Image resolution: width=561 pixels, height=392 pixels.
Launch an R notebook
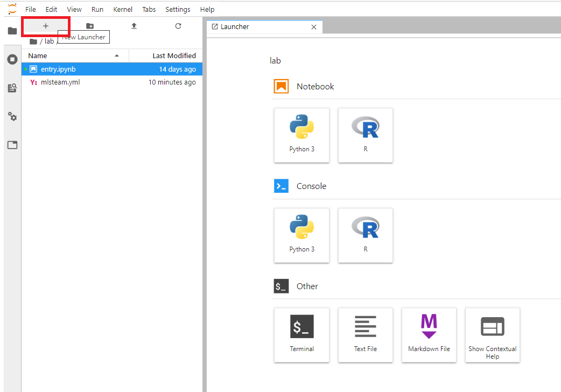click(x=365, y=135)
